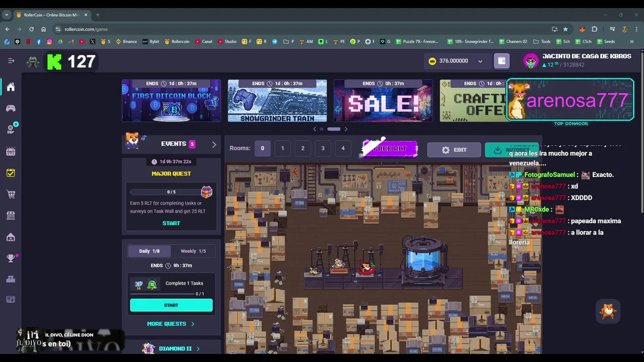Open the hamburger menu in the RollerCoin header

pos(11,61)
